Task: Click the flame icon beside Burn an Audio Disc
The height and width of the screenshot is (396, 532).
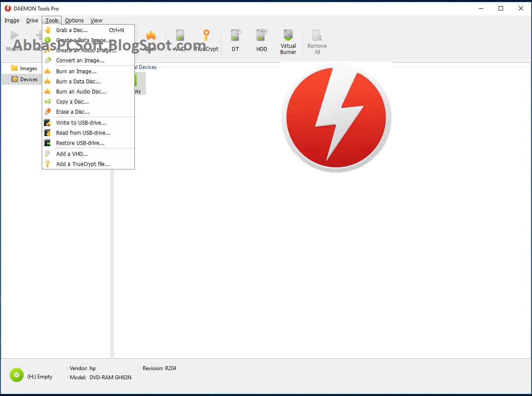Action: [x=48, y=91]
